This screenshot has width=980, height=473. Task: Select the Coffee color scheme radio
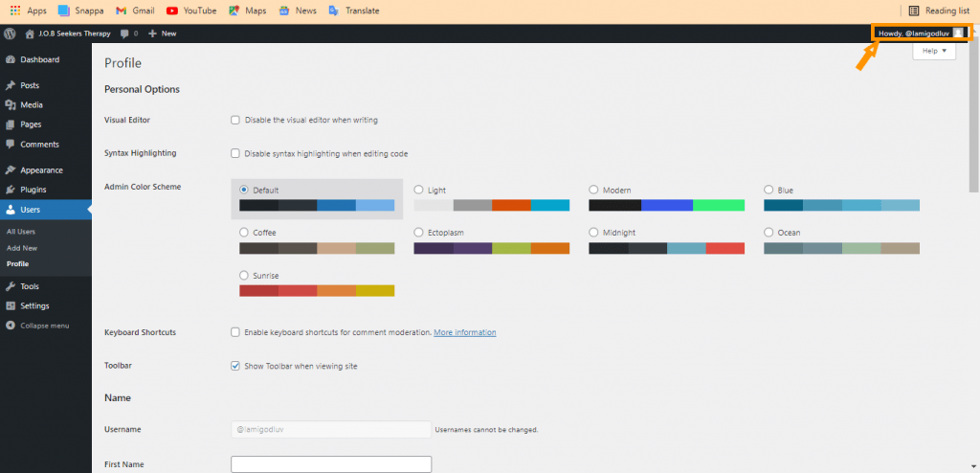click(244, 232)
